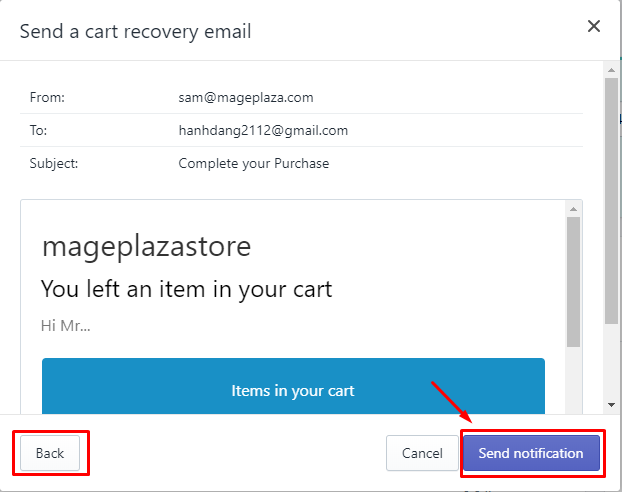The height and width of the screenshot is (492, 622).
Task: Click the outer dialog scrollbar thumb
Action: (611, 200)
